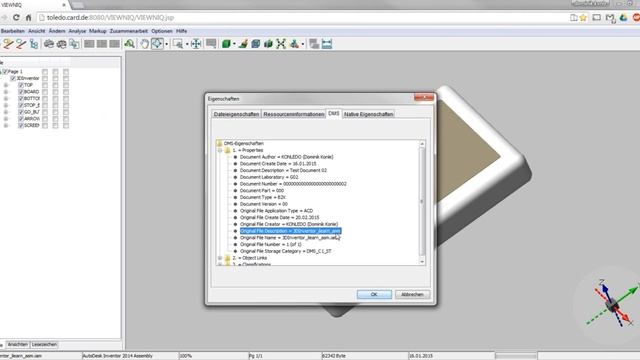Open the Optionen menu
This screenshot has height=360, width=640.
162,31
